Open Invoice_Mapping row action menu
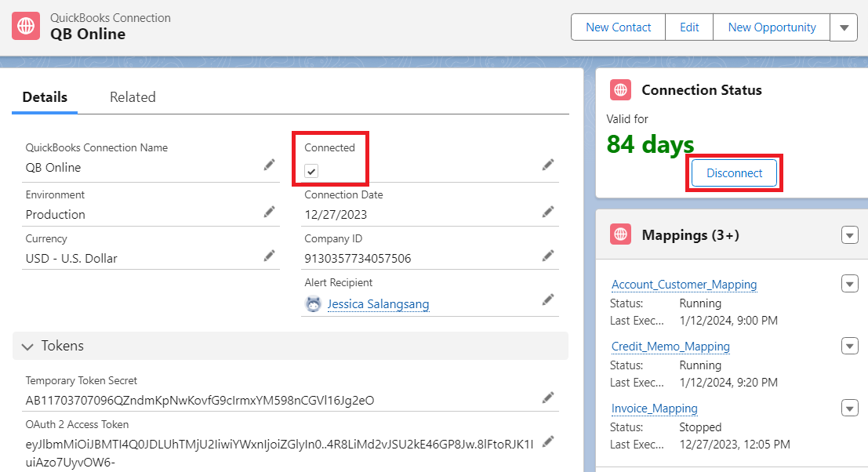868x472 pixels. coord(850,408)
